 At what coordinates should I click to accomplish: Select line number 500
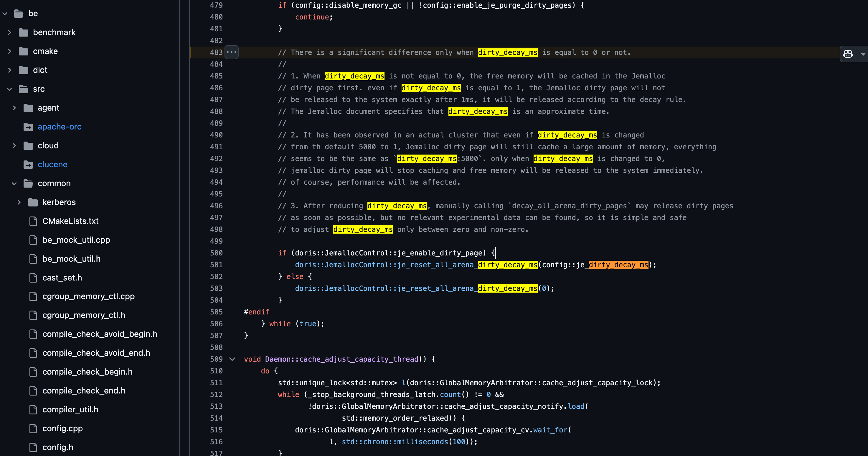click(216, 253)
